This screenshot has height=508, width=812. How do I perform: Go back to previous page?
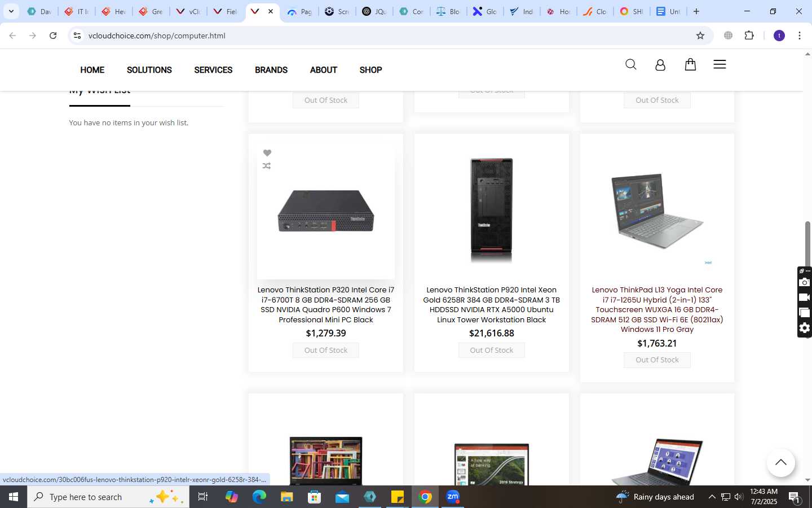pyautogui.click(x=12, y=36)
